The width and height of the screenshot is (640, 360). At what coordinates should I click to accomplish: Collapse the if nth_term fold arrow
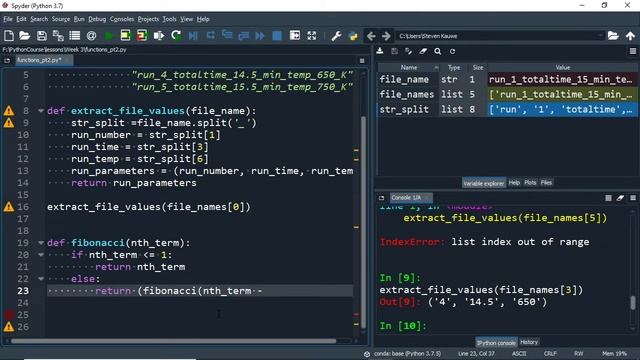pos(41,255)
